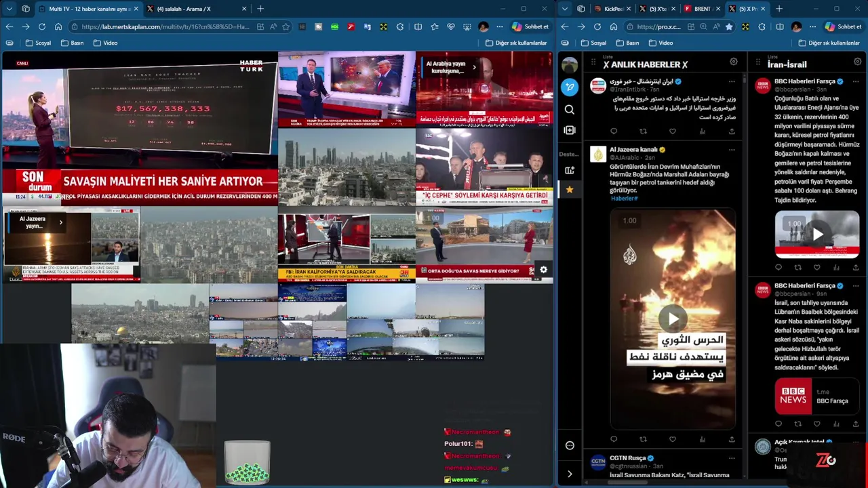The image size is (868, 488).
Task: Open ANLIK HABERLER column settings gear
Action: [x=733, y=62]
